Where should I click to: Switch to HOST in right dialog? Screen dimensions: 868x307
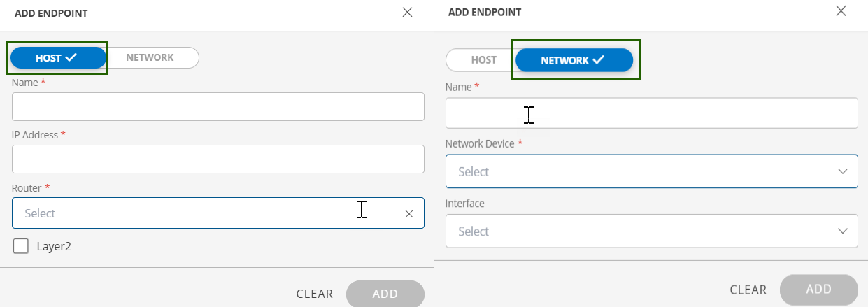coord(483,60)
